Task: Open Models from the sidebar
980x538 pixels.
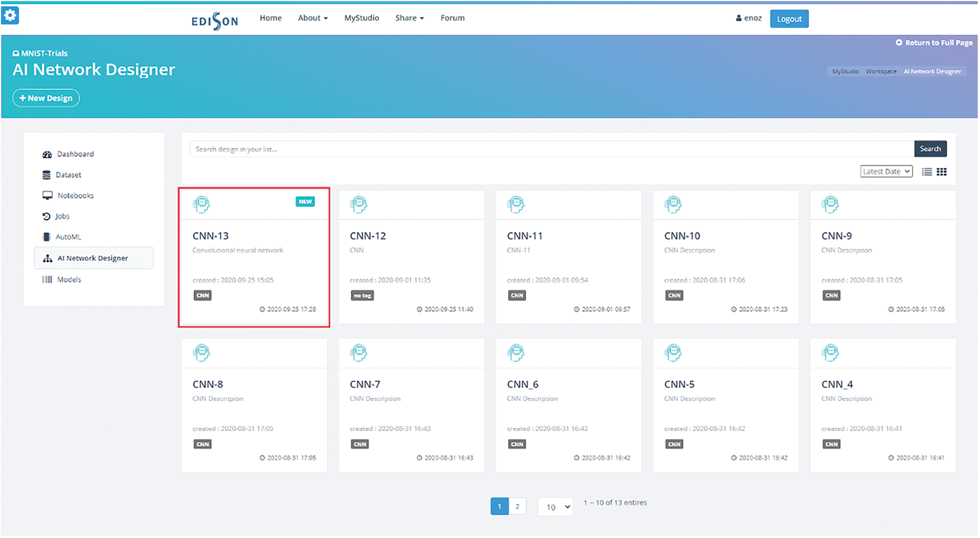Action: click(68, 280)
